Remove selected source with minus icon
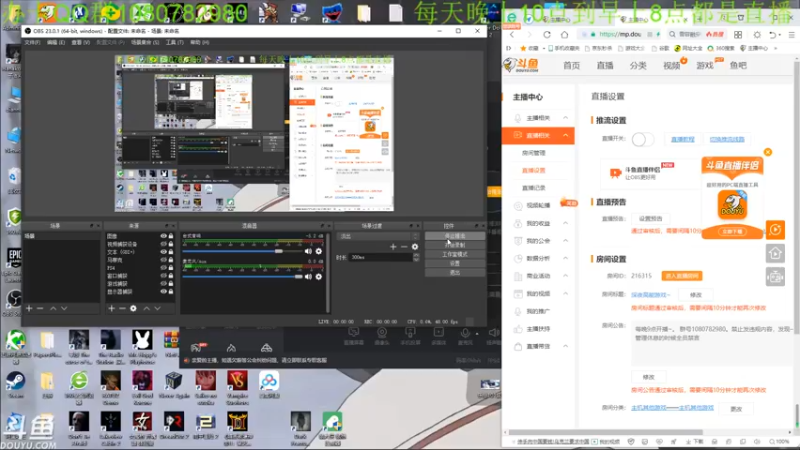This screenshot has height=450, width=800. 122,308
